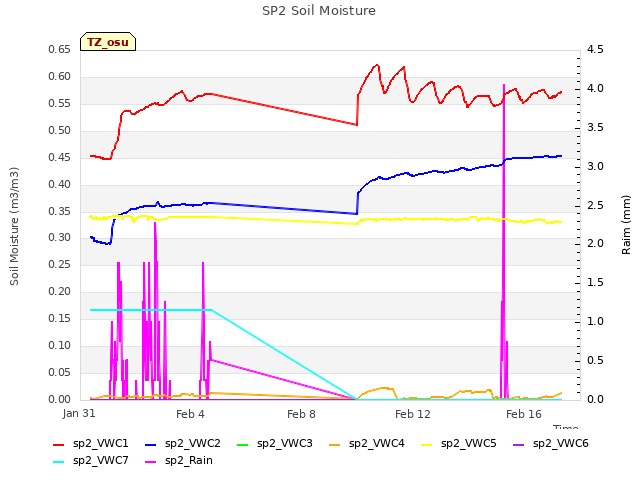Click the Soil Moisture (m3/m3) axis title
The width and height of the screenshot is (640, 480).
point(14,226)
